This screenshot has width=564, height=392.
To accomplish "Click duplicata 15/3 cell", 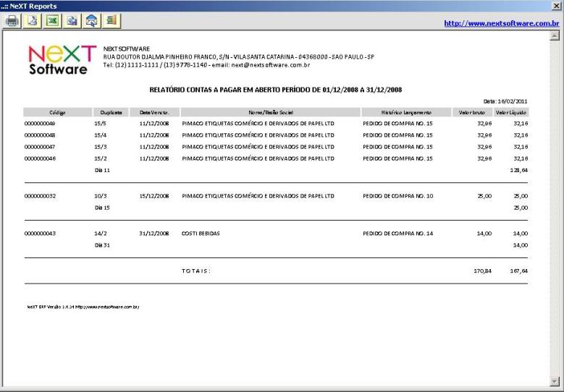I will [x=101, y=147].
